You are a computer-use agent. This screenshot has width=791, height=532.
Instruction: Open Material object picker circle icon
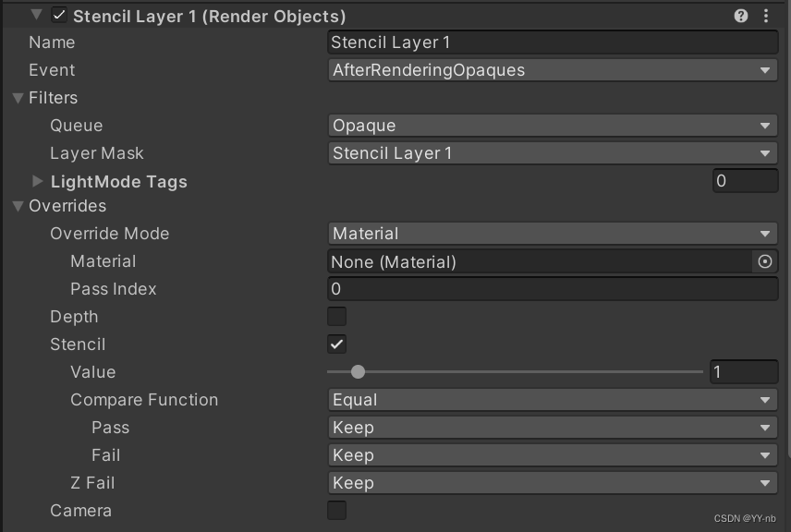pyautogui.click(x=765, y=261)
